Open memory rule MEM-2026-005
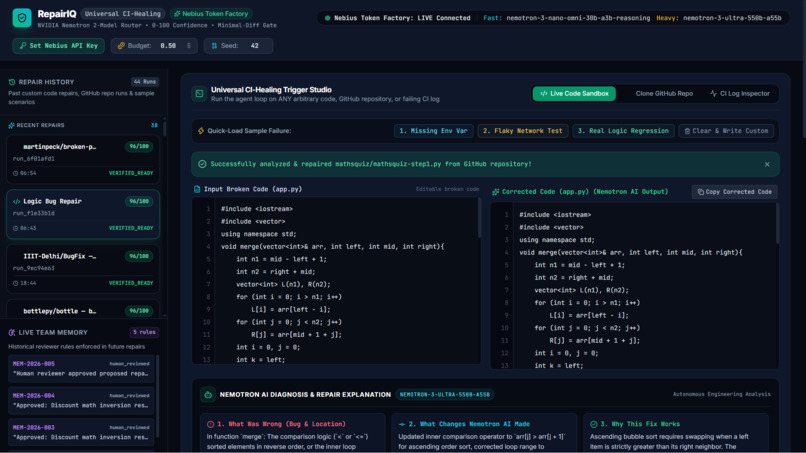This screenshot has height=453, width=806. click(x=81, y=369)
